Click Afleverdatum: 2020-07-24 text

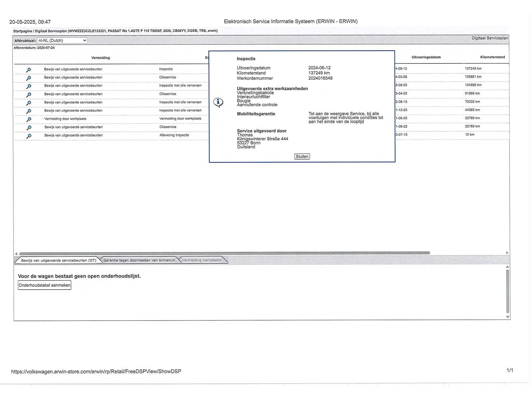tap(34, 48)
